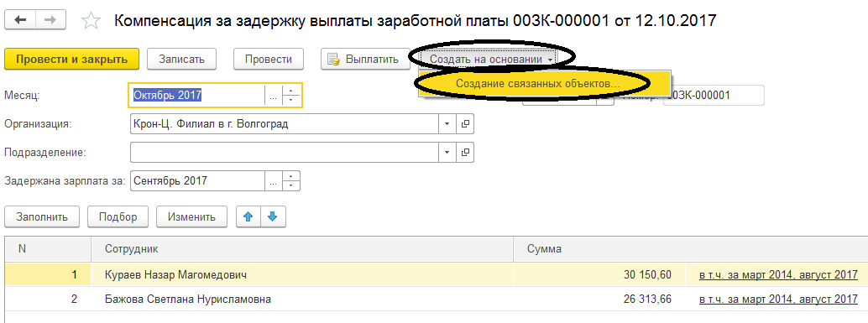
Task: Open Организация record via its open icon
Action: [x=465, y=124]
